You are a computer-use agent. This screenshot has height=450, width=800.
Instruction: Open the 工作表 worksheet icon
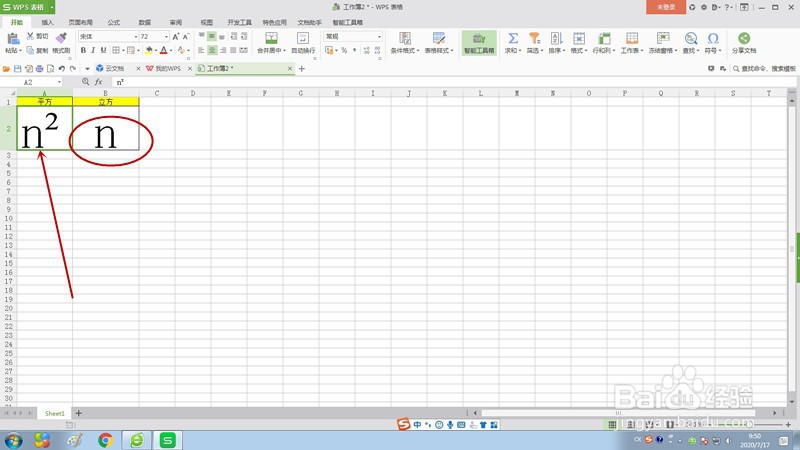pos(632,39)
